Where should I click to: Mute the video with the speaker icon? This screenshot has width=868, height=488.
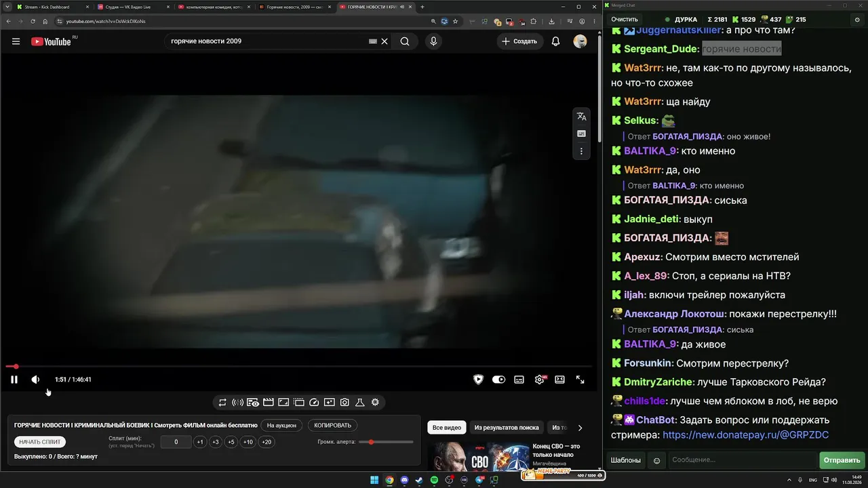[35, 380]
